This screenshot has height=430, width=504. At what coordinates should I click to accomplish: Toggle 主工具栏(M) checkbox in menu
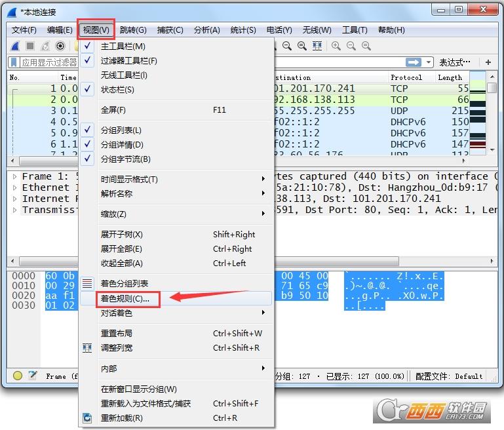[x=176, y=47]
